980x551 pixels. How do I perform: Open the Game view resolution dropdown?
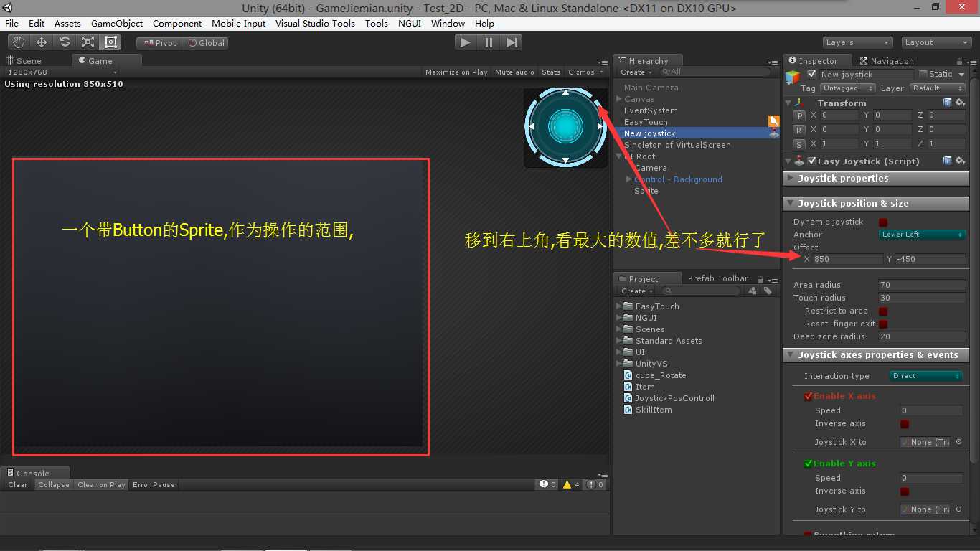[x=62, y=72]
